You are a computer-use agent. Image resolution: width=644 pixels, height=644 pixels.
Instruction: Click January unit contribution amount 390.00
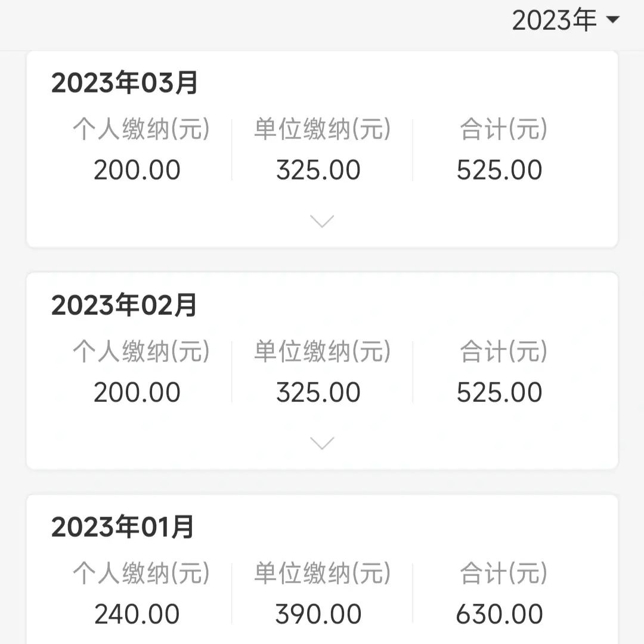click(x=318, y=614)
